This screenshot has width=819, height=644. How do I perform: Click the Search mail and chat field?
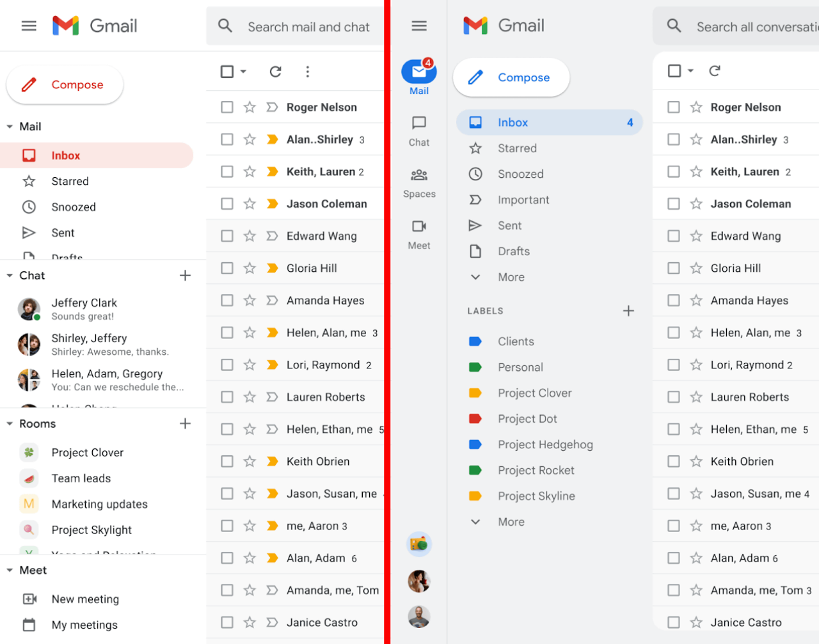click(295, 26)
